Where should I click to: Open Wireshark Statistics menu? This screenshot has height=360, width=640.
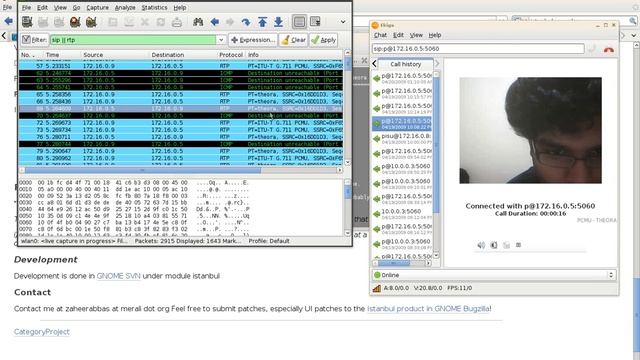click(x=154, y=8)
